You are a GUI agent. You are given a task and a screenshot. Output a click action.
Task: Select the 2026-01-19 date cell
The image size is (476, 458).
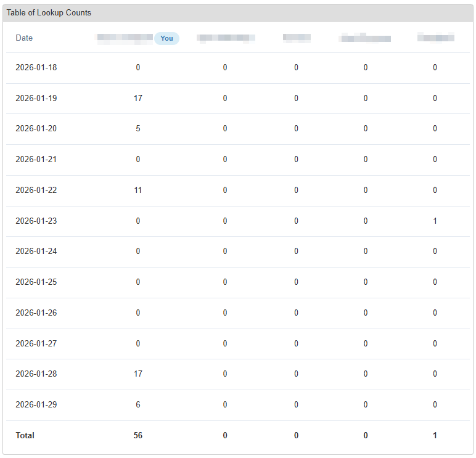point(36,99)
